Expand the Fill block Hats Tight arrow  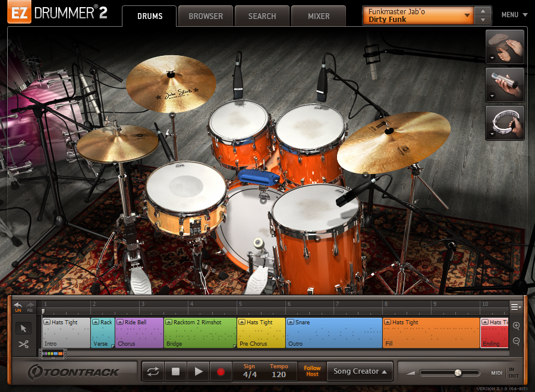click(388, 322)
